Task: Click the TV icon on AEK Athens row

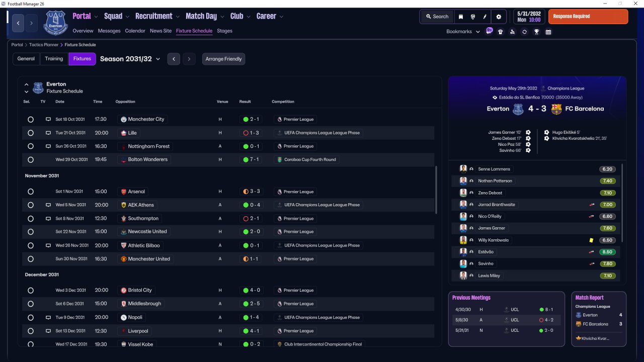Action: pos(48,205)
